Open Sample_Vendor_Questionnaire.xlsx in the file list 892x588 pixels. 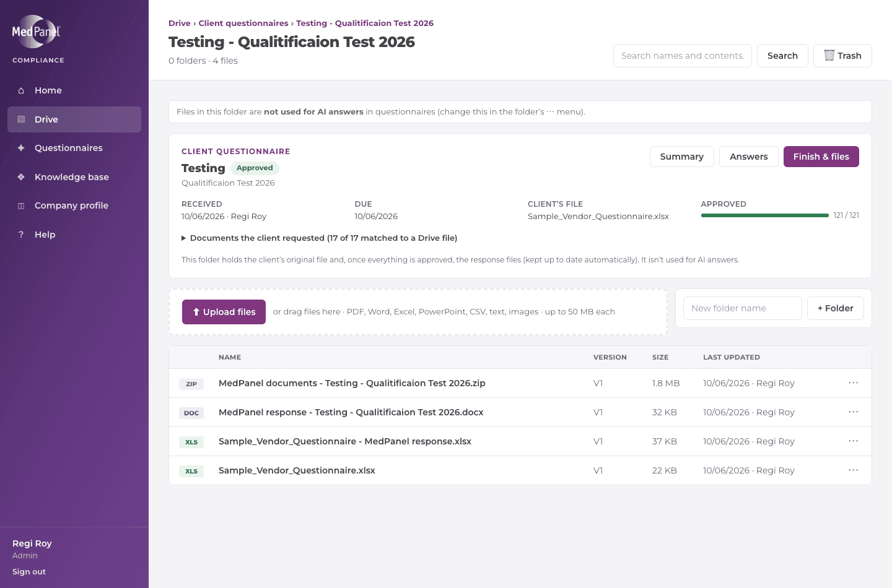point(297,470)
